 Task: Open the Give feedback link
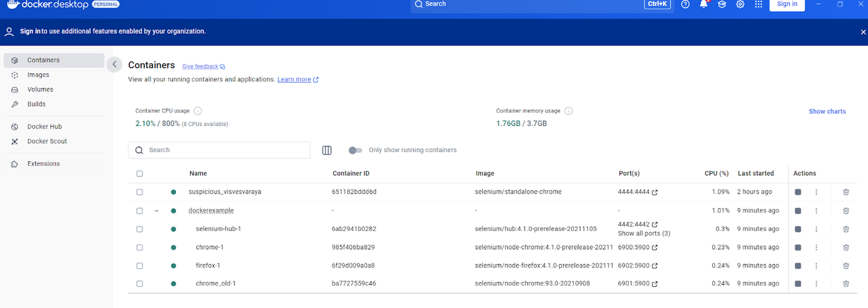[x=203, y=66]
